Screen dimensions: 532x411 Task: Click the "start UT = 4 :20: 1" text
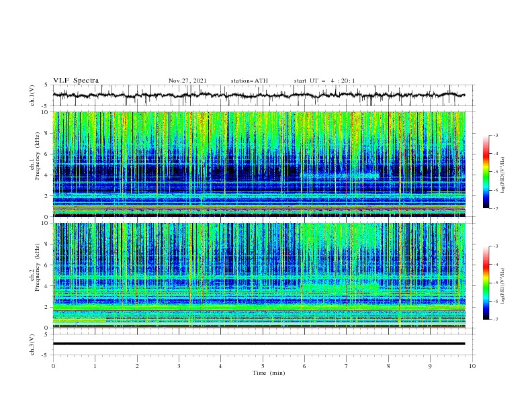(324, 81)
